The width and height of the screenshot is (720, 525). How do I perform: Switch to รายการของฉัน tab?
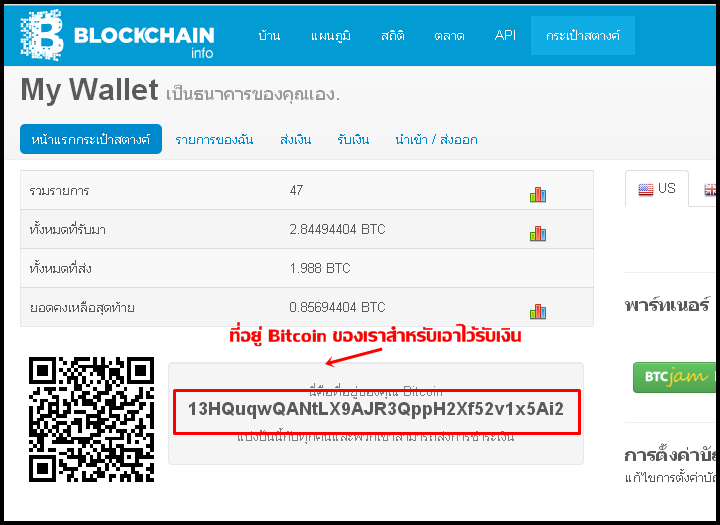(214, 140)
